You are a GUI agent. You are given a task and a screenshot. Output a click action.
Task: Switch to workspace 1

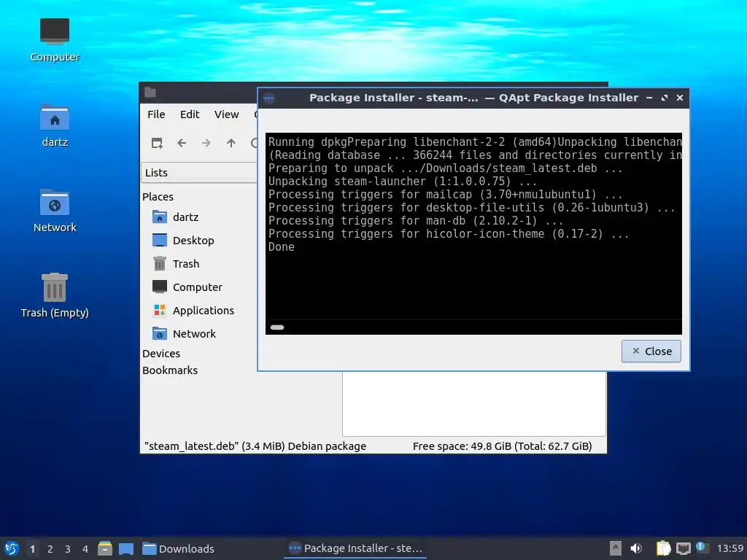(32, 549)
